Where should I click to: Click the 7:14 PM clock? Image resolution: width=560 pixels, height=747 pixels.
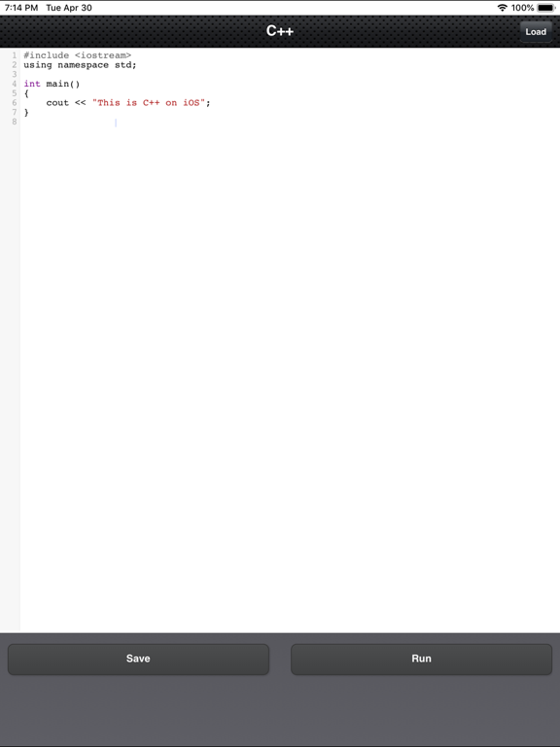21,8
